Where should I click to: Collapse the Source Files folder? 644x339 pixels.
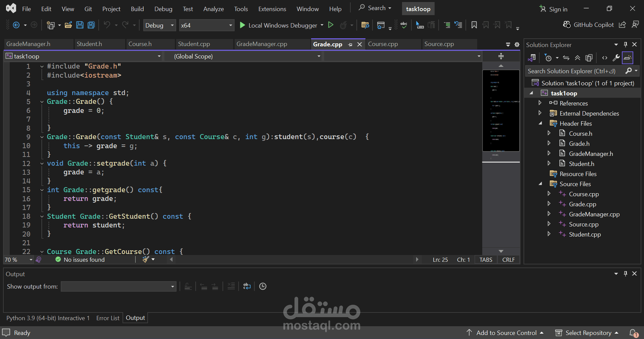(540, 184)
